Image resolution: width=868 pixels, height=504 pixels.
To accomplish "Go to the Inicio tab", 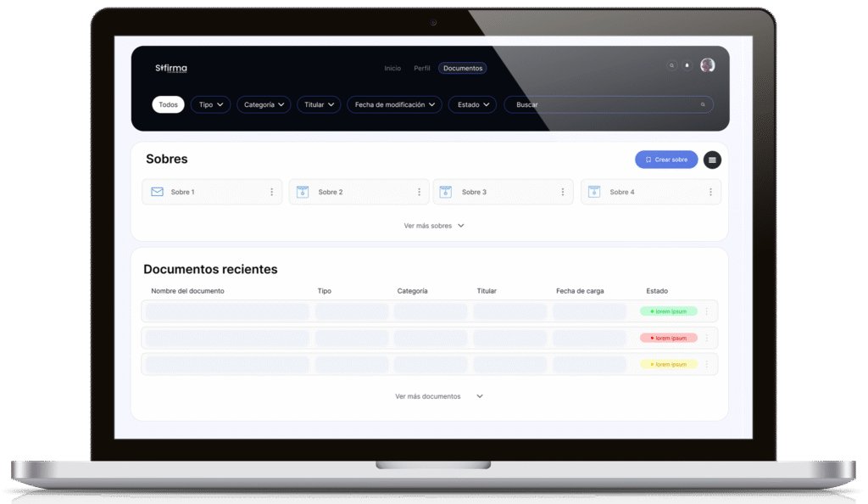I will (x=392, y=68).
